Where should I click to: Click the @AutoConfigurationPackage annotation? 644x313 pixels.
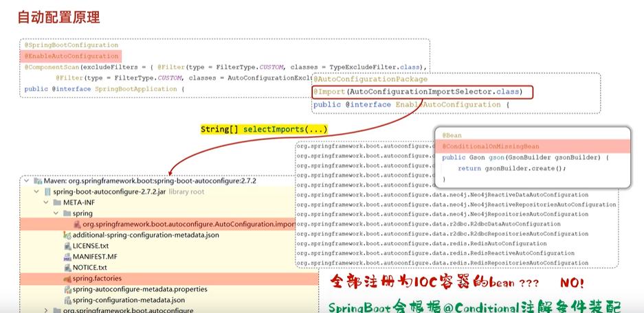[370, 79]
